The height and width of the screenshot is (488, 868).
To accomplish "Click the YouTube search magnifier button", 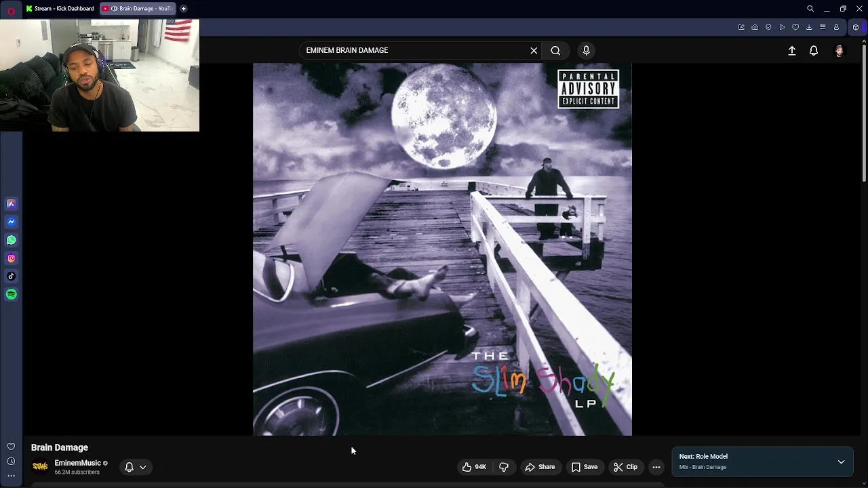I will point(555,50).
